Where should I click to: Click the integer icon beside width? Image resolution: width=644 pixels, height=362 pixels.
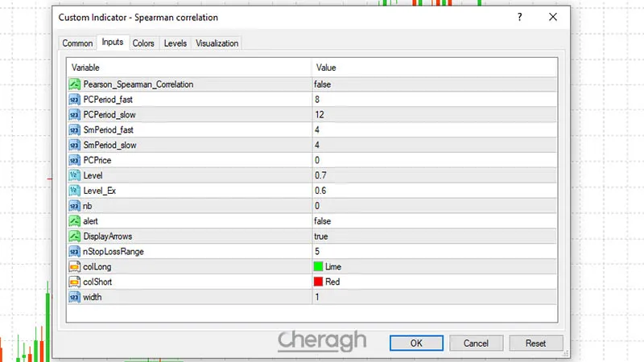(x=74, y=297)
